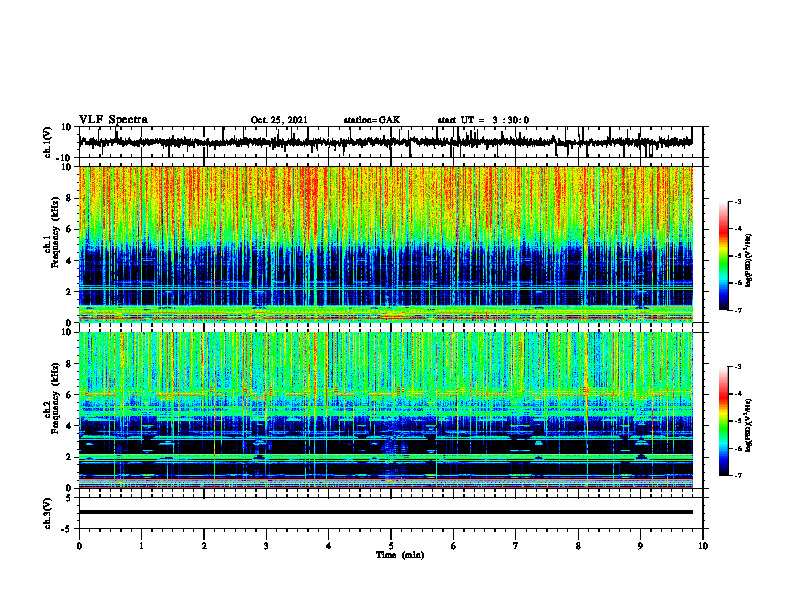Click the upper PSD color scale bar
The width and height of the screenshot is (792, 612).
coord(723,256)
